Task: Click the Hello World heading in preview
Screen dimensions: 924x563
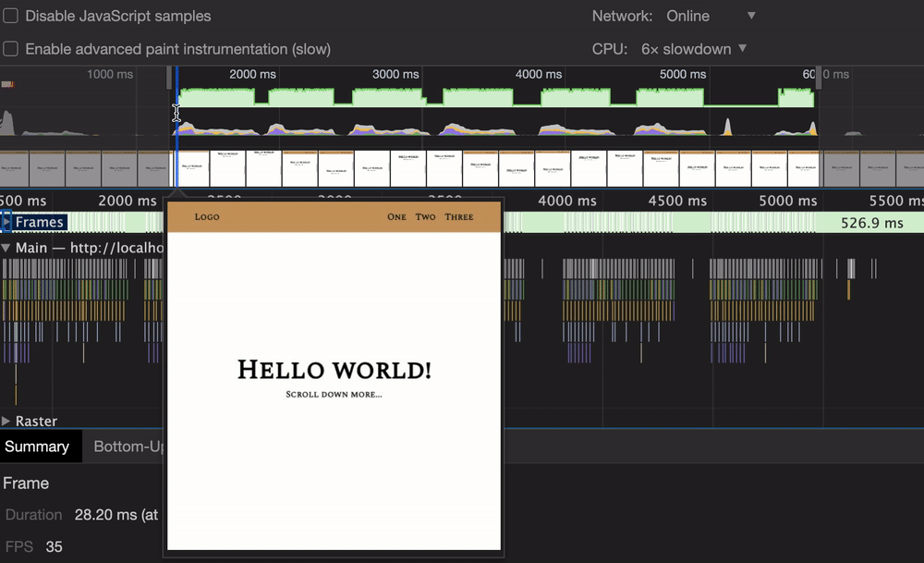Action: pyautogui.click(x=334, y=370)
